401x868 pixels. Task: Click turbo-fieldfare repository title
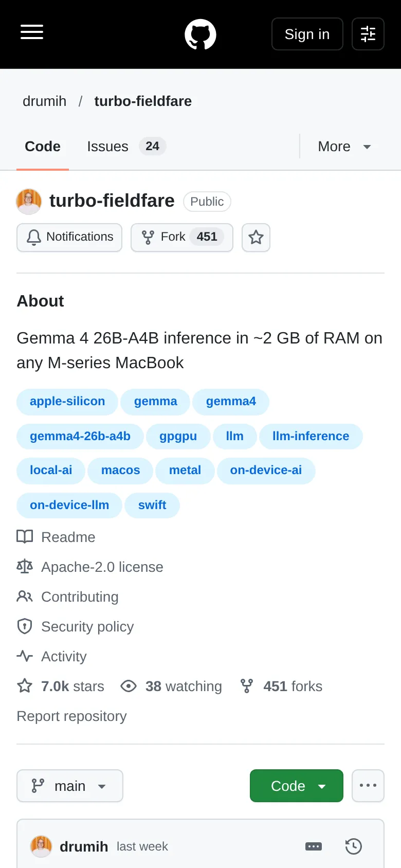tap(112, 201)
